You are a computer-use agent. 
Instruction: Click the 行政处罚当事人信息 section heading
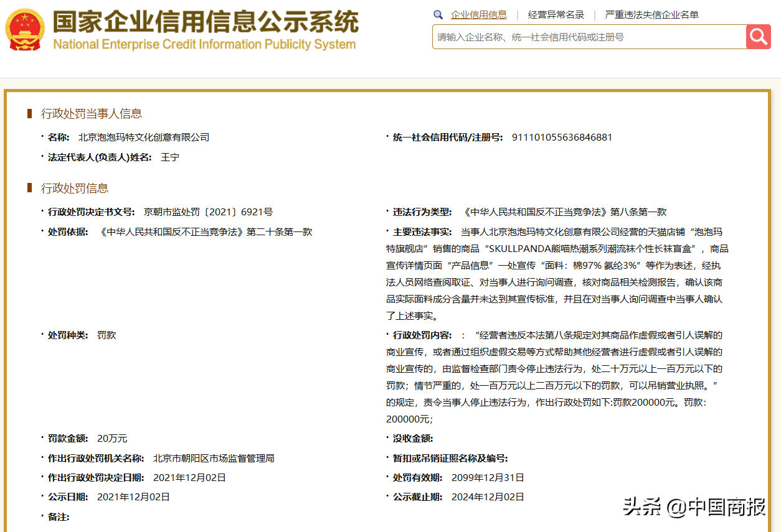pyautogui.click(x=92, y=113)
